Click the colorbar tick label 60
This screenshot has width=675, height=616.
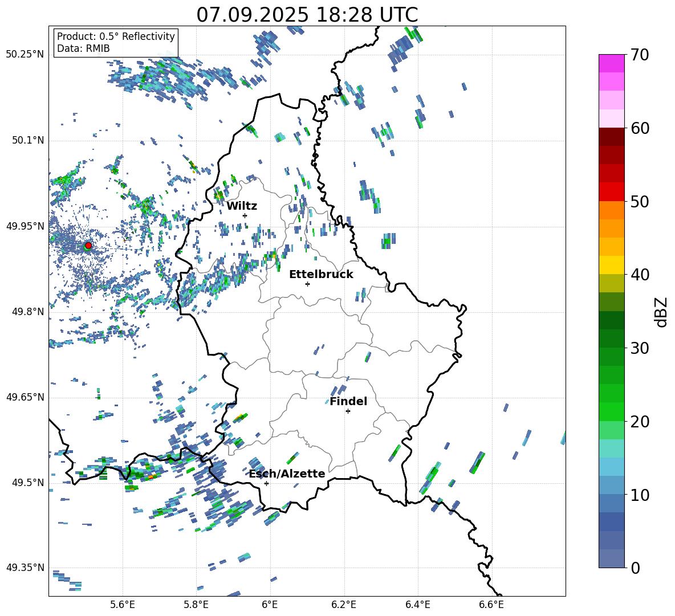tap(640, 128)
